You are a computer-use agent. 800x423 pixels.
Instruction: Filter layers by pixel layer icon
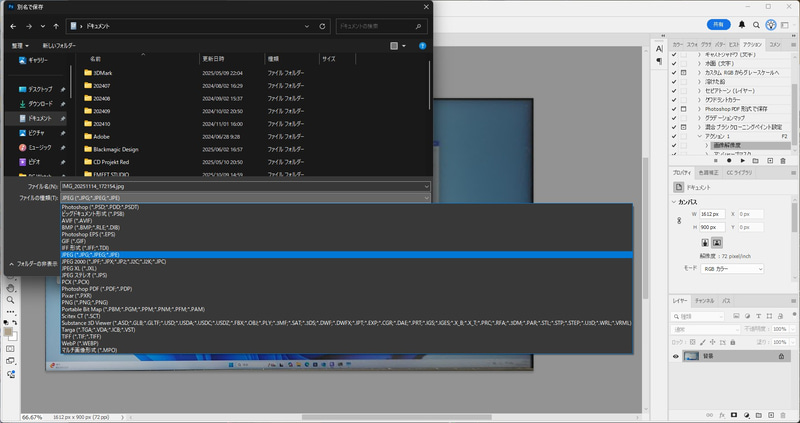[736, 316]
